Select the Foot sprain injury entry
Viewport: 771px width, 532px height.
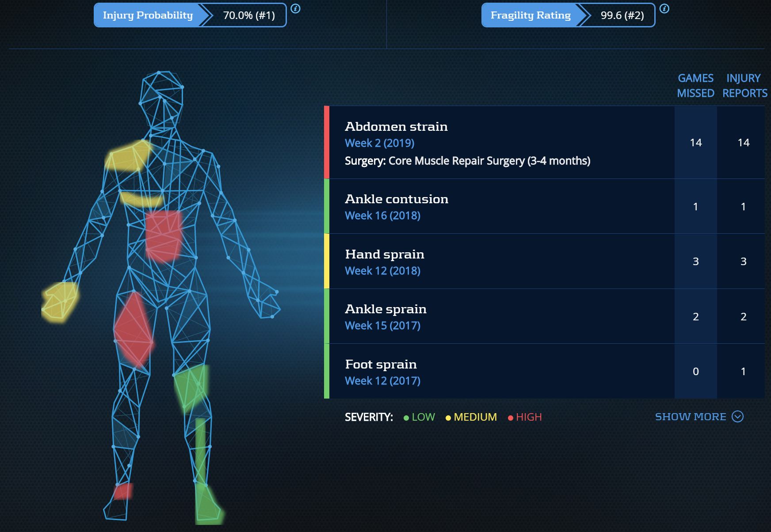[381, 365]
